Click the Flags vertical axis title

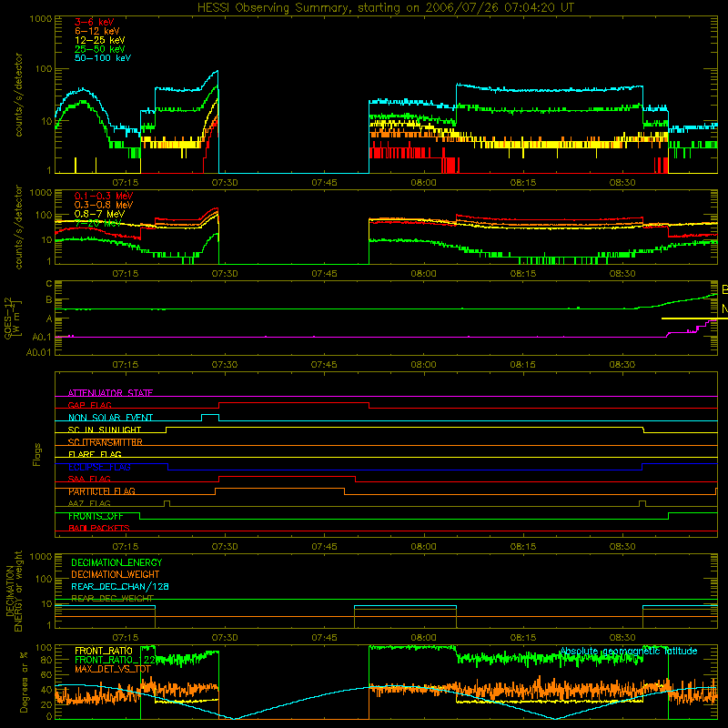pyautogui.click(x=37, y=454)
